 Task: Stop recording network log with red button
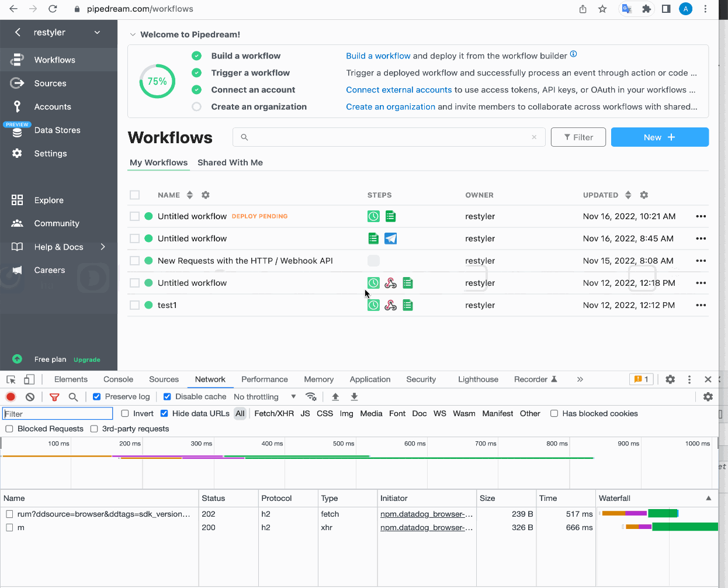11,396
